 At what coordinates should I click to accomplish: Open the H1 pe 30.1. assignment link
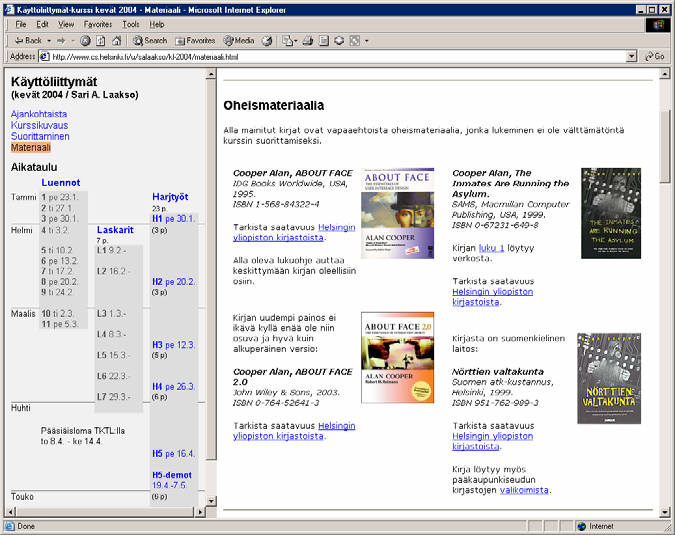[173, 219]
